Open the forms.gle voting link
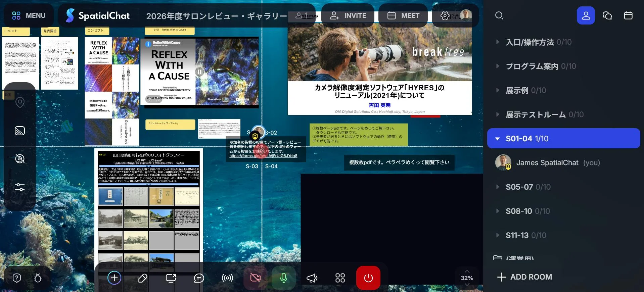 (263, 156)
